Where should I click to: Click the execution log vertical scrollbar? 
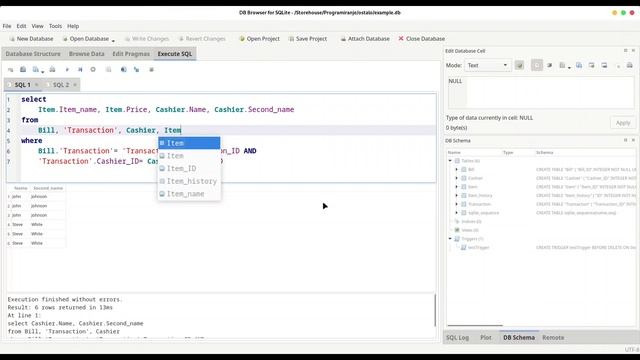tap(435, 310)
